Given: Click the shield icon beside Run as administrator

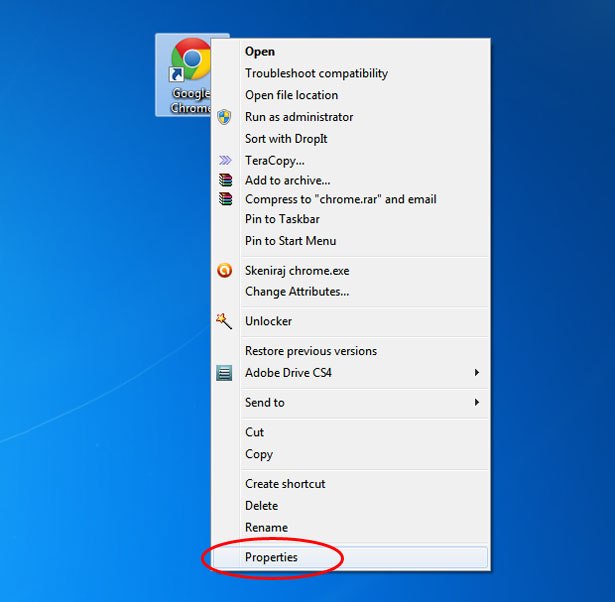Looking at the screenshot, I should click(x=225, y=117).
